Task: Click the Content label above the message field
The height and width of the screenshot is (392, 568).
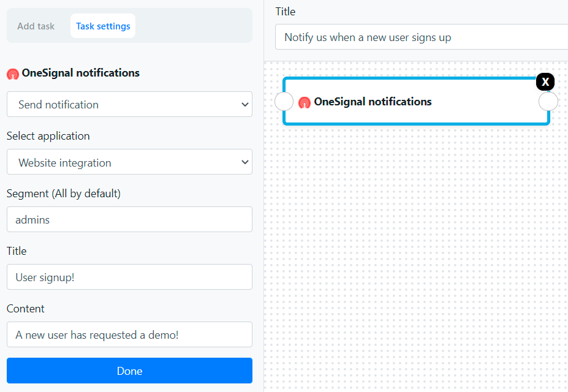Action: 26,309
